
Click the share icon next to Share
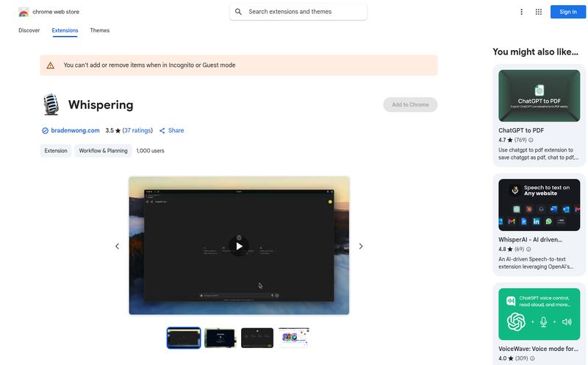(162, 131)
